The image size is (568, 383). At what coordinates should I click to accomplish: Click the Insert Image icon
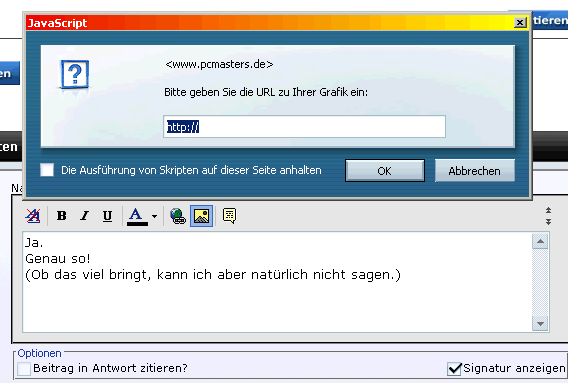pos(201,216)
